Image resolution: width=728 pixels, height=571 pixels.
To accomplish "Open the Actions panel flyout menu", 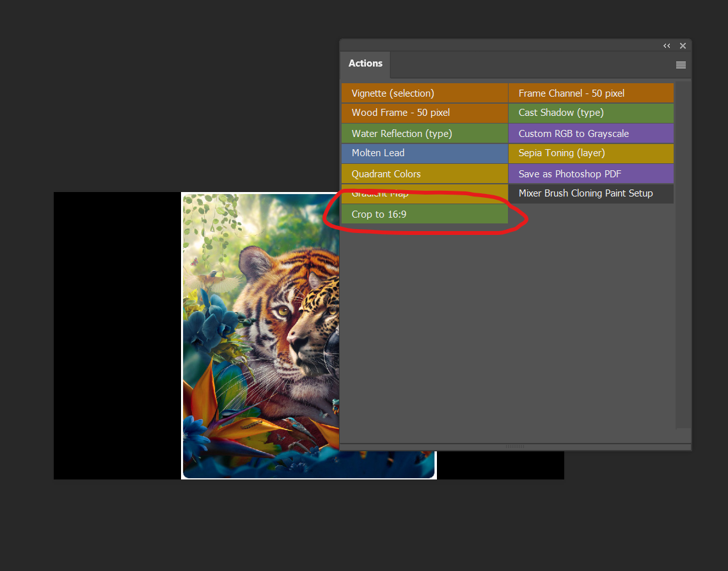I will point(681,65).
